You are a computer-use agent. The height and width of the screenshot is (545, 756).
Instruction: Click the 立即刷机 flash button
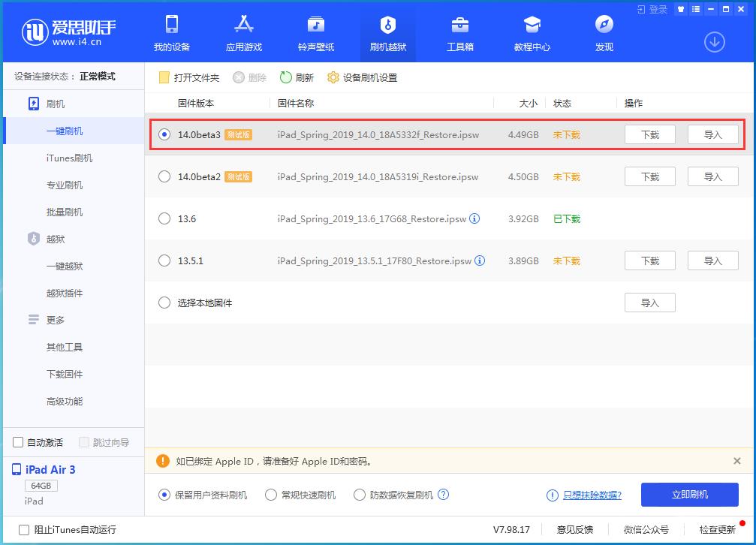pos(691,495)
